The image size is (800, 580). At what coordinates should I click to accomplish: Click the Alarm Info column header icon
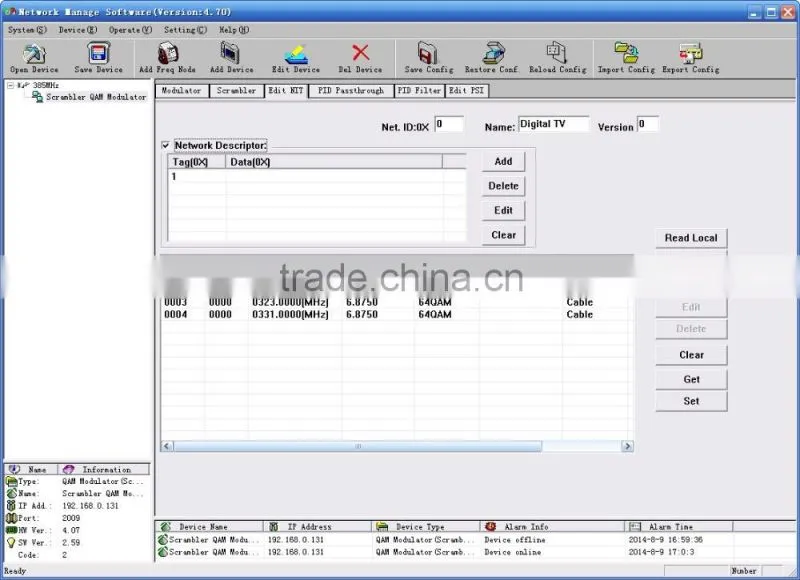point(491,526)
